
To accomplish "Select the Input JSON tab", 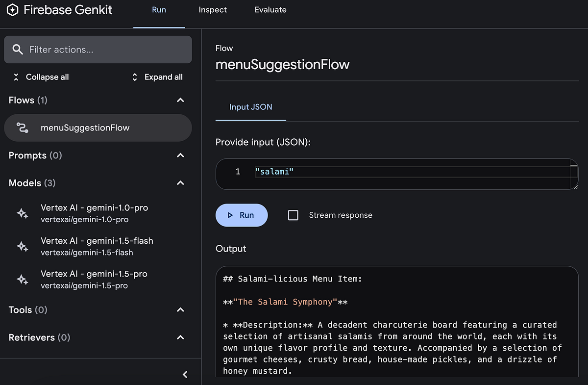I will (x=251, y=107).
